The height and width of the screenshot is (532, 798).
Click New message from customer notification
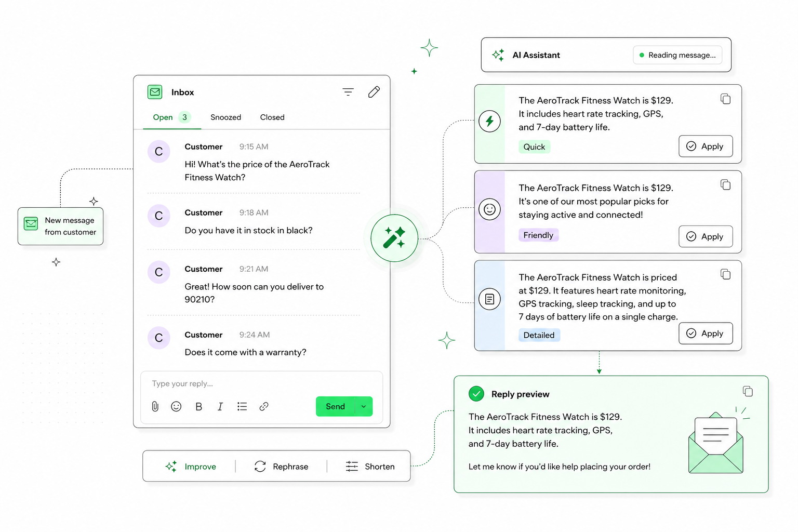pos(61,226)
